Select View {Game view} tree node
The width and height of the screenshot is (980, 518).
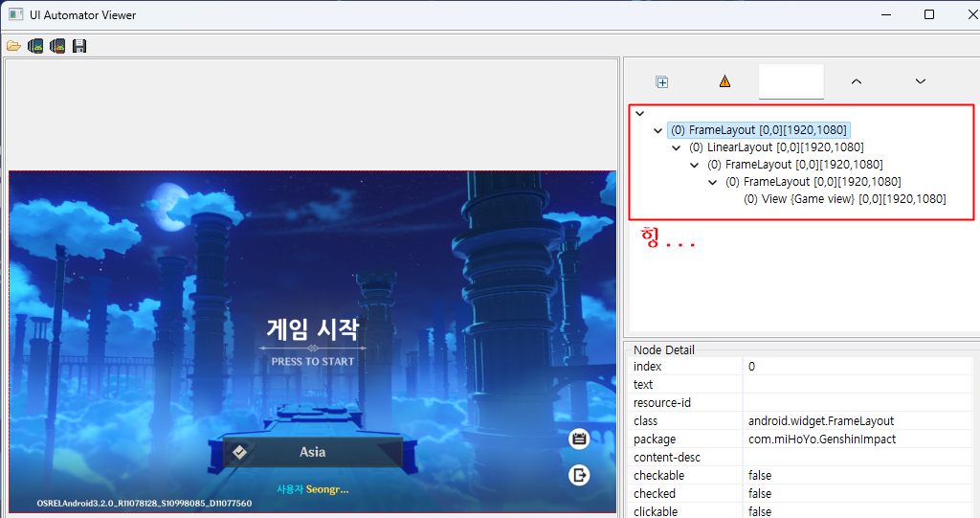844,199
